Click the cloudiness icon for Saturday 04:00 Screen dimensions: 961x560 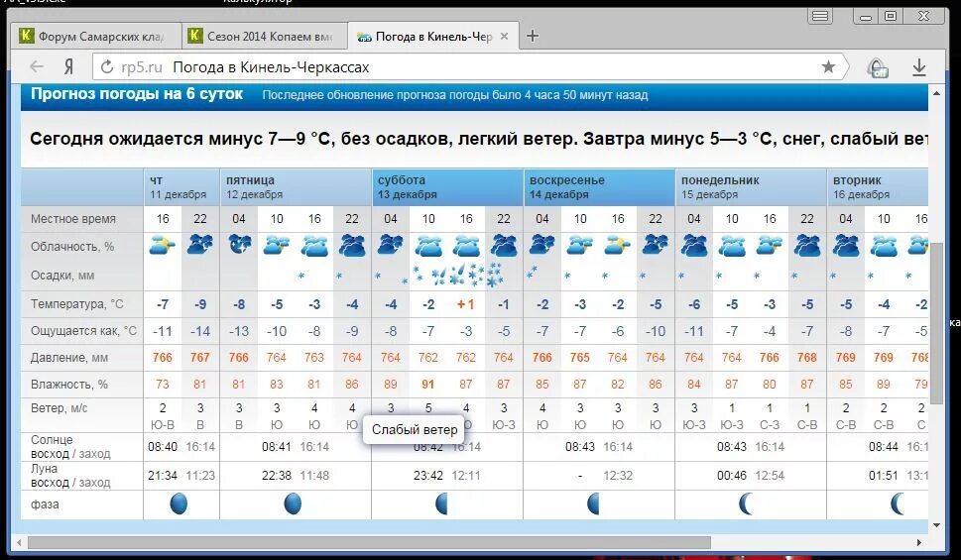[x=391, y=245]
